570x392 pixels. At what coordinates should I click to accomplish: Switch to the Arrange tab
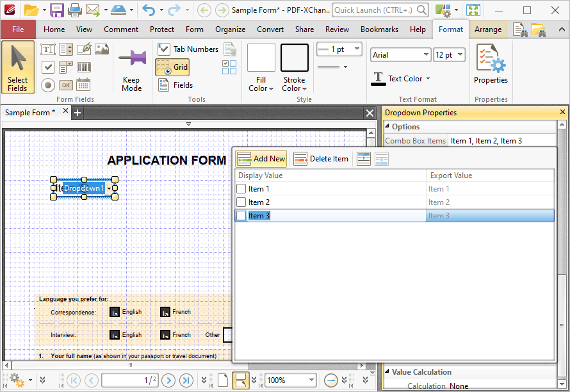pyautogui.click(x=488, y=29)
